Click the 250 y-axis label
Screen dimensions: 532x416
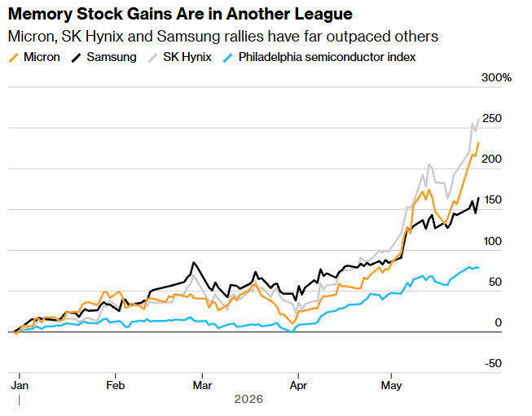tap(492, 118)
